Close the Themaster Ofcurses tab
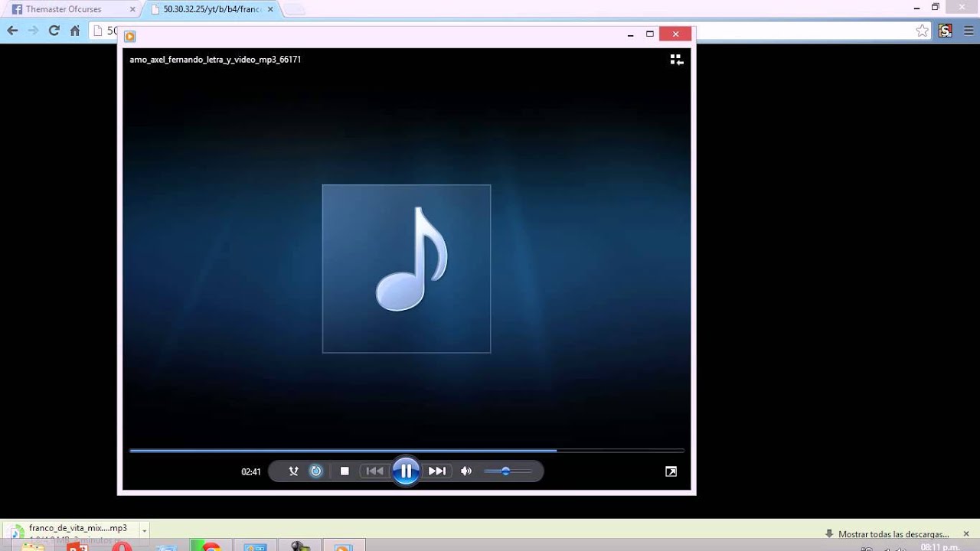980x551 pixels. (x=132, y=9)
